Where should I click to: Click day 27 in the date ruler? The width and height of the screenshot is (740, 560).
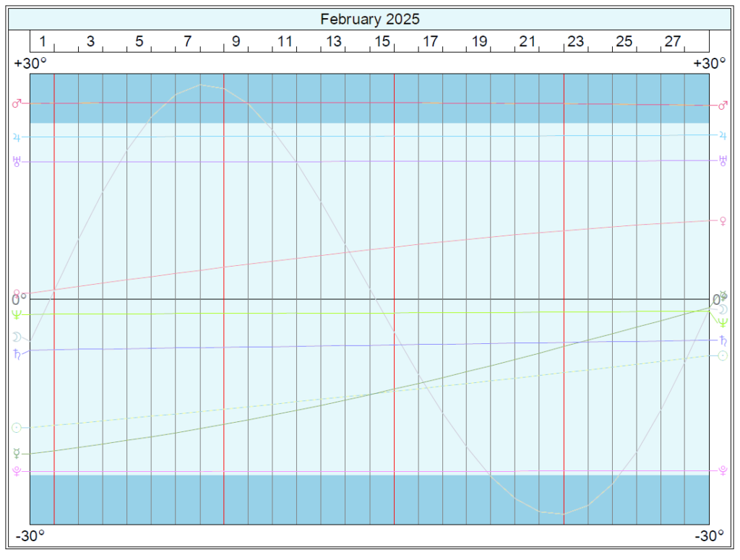tap(672, 42)
